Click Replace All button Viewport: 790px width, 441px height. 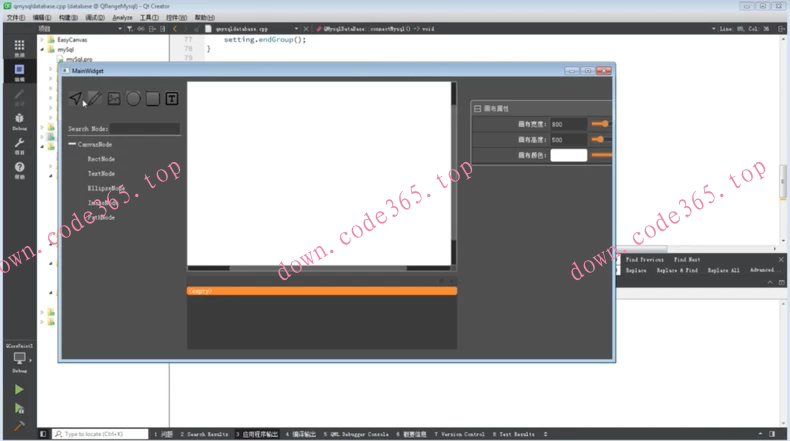point(723,271)
